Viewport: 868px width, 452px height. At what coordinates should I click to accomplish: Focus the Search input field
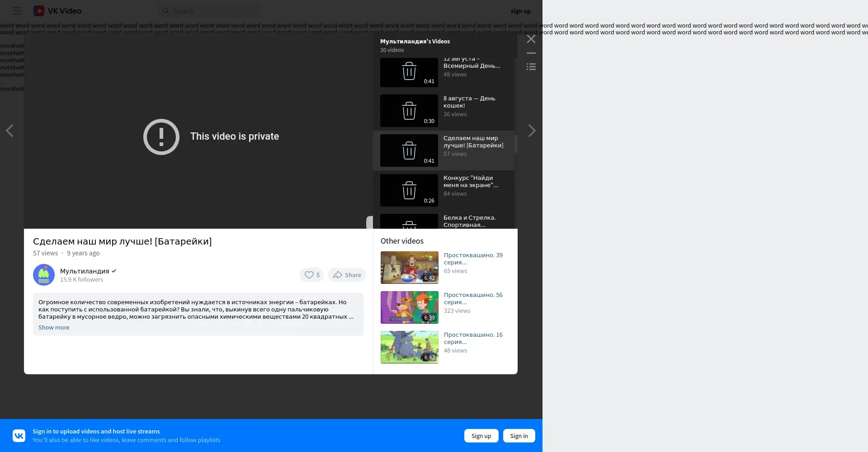tap(209, 11)
